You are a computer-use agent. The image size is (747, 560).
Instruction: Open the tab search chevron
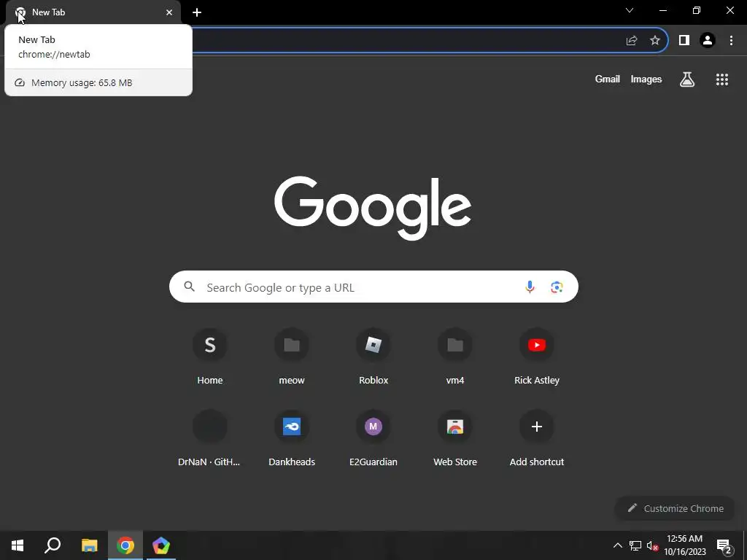(x=630, y=10)
